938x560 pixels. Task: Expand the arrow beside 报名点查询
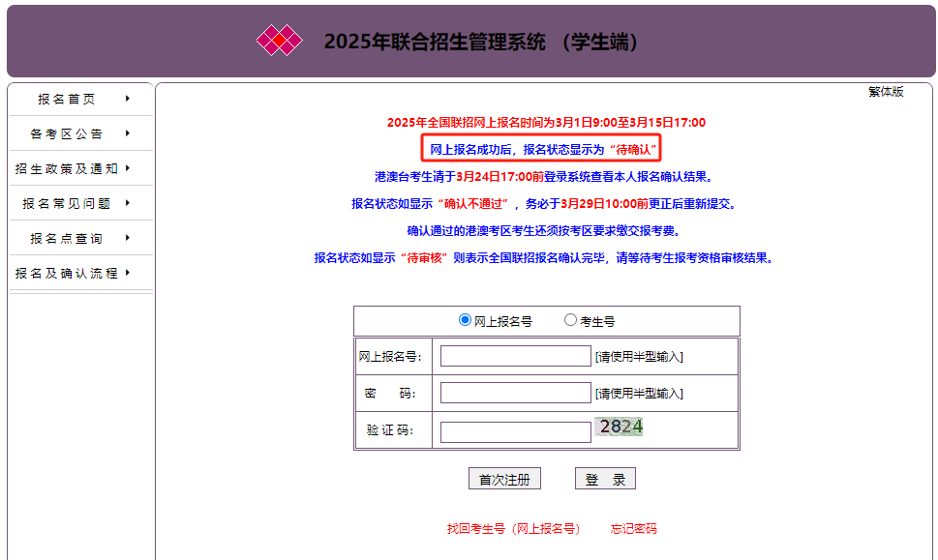click(128, 238)
